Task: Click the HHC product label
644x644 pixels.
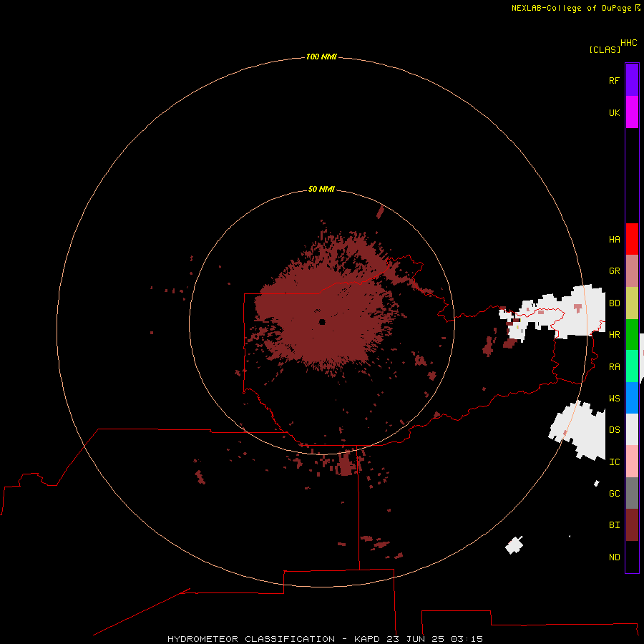Action: [x=629, y=43]
